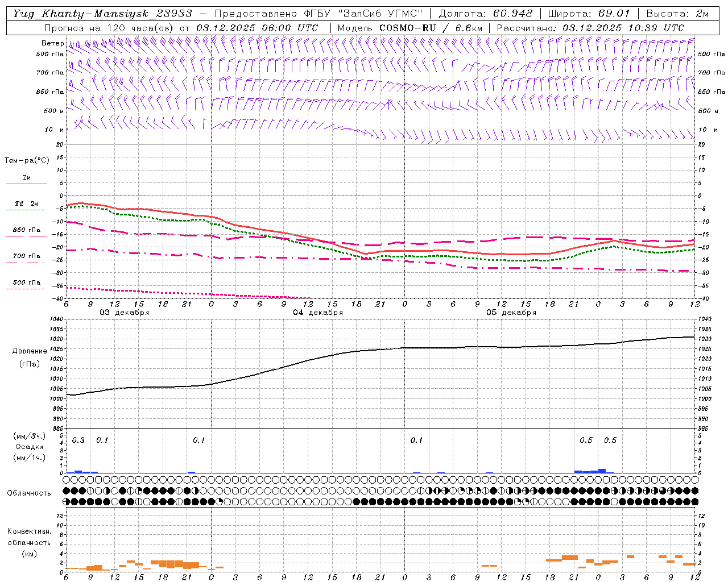
Task: Select the 700 гПа temperature legend entry
Action: click(x=27, y=256)
